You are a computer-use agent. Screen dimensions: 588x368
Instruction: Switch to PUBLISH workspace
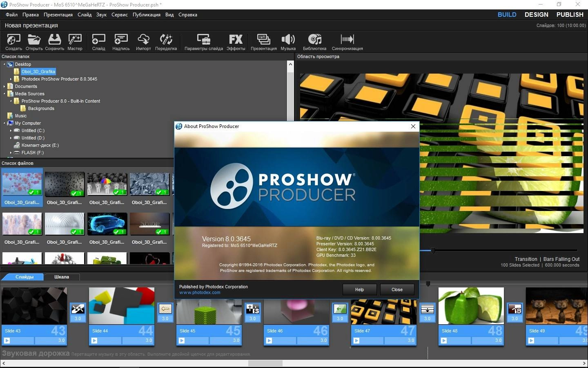pyautogui.click(x=570, y=15)
